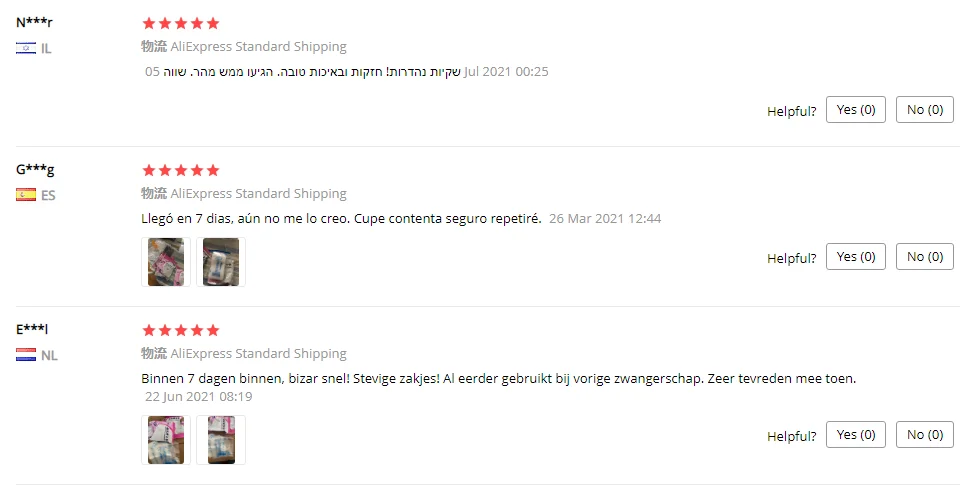Vote Yes (0) on E***l's review
977x486 pixels.
[x=855, y=434]
